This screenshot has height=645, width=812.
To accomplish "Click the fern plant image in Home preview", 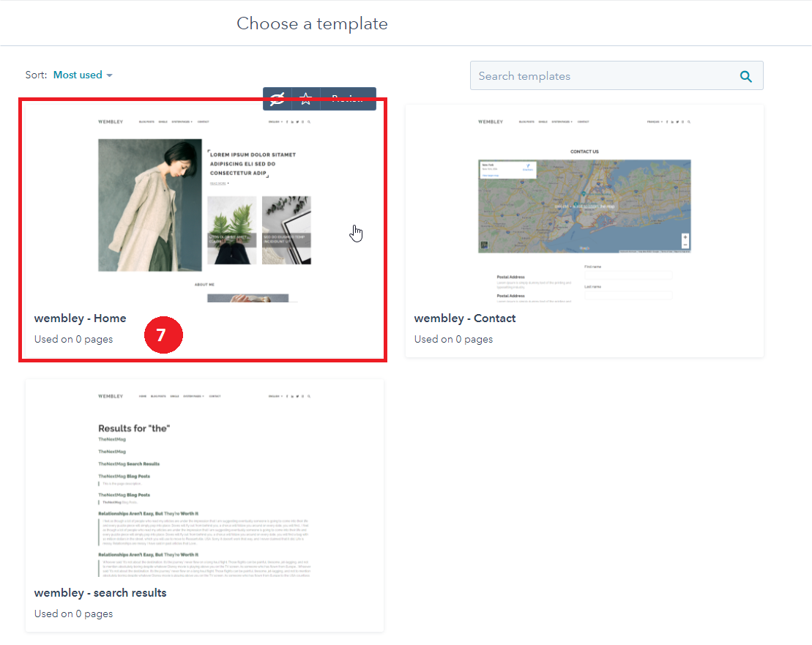I will pyautogui.click(x=231, y=220).
